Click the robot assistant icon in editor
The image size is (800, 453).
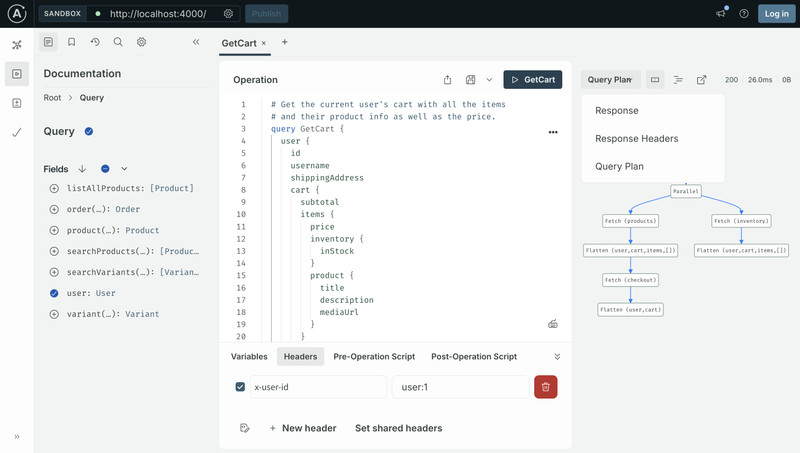553,324
